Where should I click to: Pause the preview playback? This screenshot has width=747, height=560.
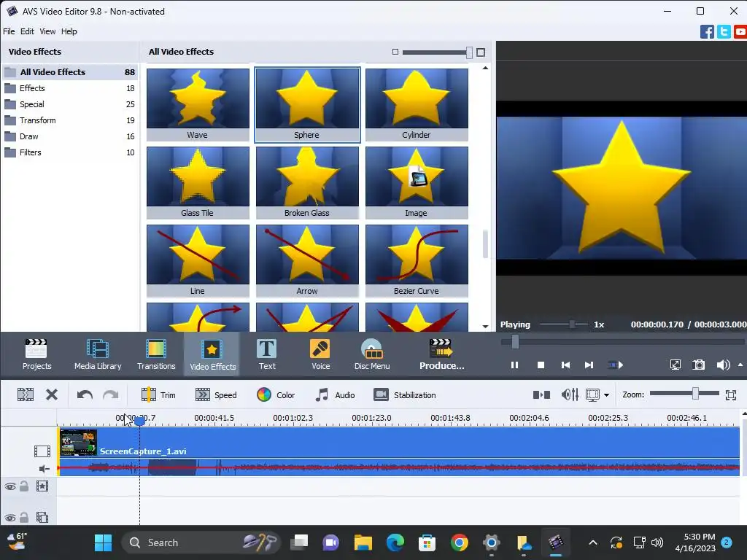(x=514, y=365)
